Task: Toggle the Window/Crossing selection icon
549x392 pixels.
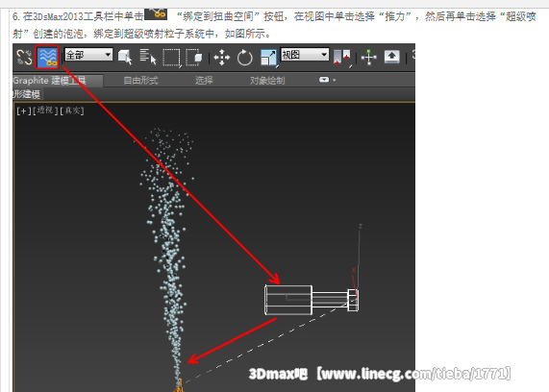Action: (x=194, y=57)
